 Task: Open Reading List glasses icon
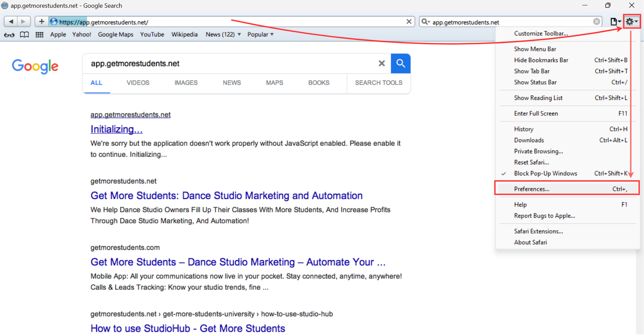[x=9, y=35]
